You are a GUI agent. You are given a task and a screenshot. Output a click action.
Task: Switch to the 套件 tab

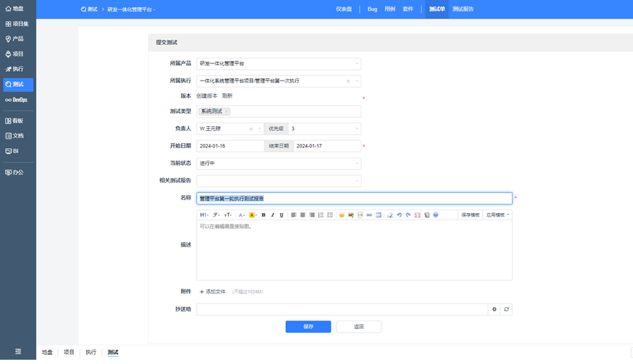pos(408,9)
